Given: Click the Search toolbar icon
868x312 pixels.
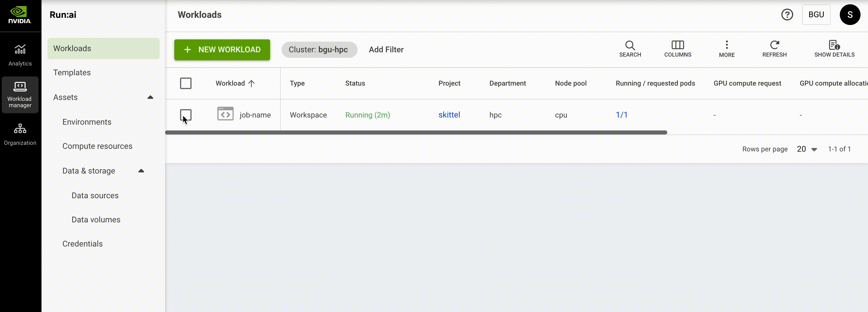Looking at the screenshot, I should pyautogui.click(x=630, y=49).
